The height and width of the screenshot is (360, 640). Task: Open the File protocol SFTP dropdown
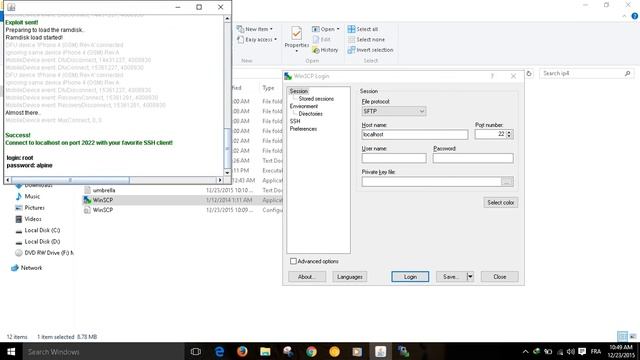click(x=394, y=111)
